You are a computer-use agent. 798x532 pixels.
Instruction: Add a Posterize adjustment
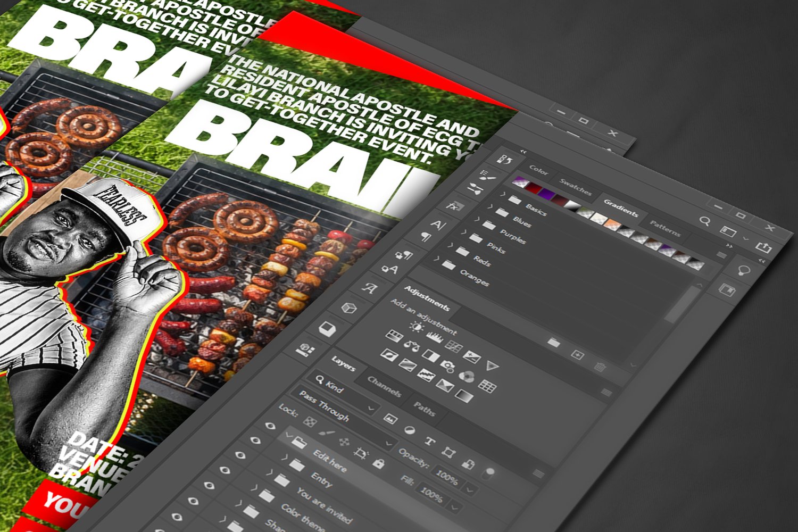tap(408, 364)
